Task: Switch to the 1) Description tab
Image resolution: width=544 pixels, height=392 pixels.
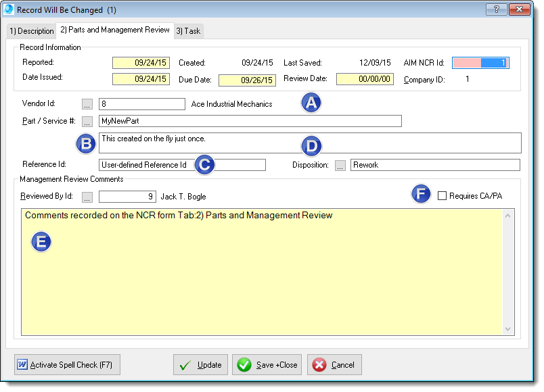Action: (x=31, y=31)
